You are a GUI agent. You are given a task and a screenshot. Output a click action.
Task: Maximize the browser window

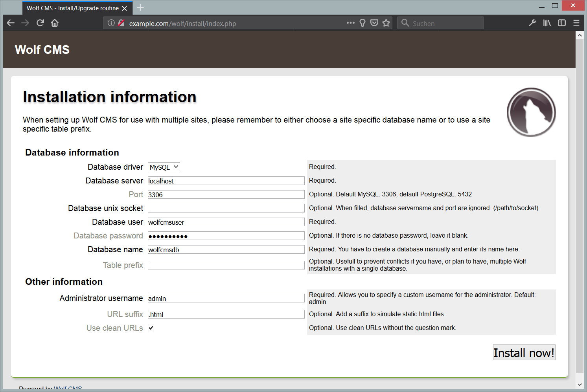tap(555, 6)
